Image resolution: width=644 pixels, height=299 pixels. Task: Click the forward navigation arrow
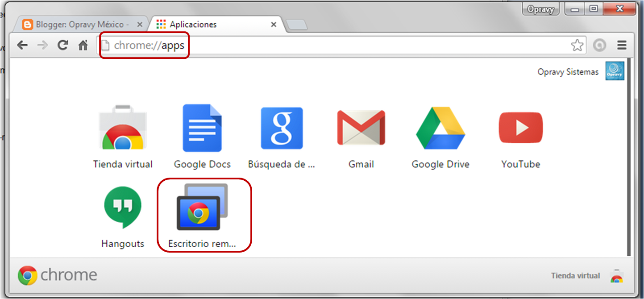(42, 45)
